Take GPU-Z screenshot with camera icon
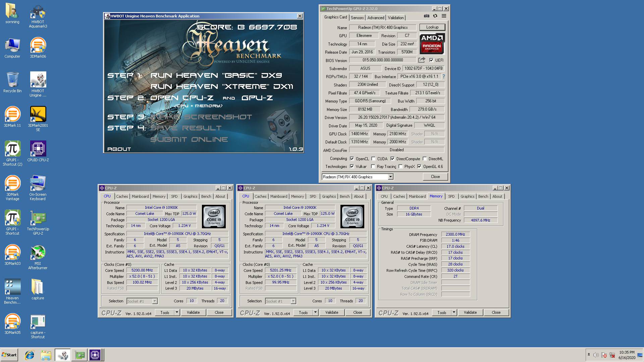The width and height of the screenshot is (644, 362). coord(426,16)
